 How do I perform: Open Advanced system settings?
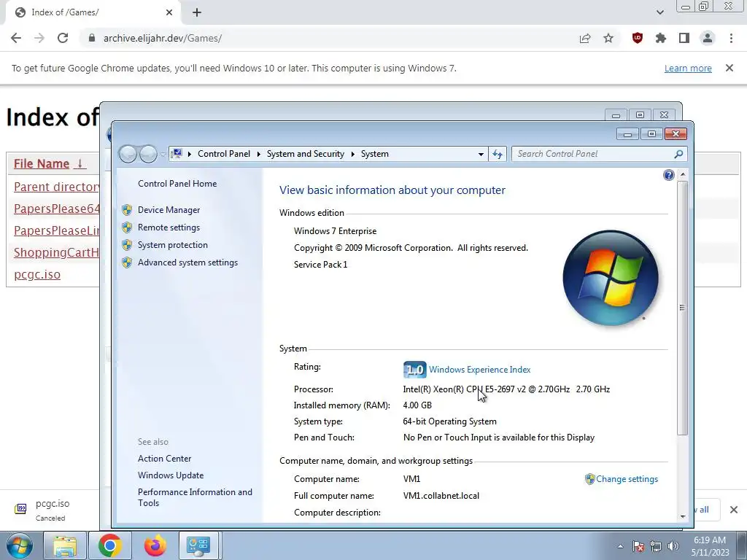coord(187,262)
